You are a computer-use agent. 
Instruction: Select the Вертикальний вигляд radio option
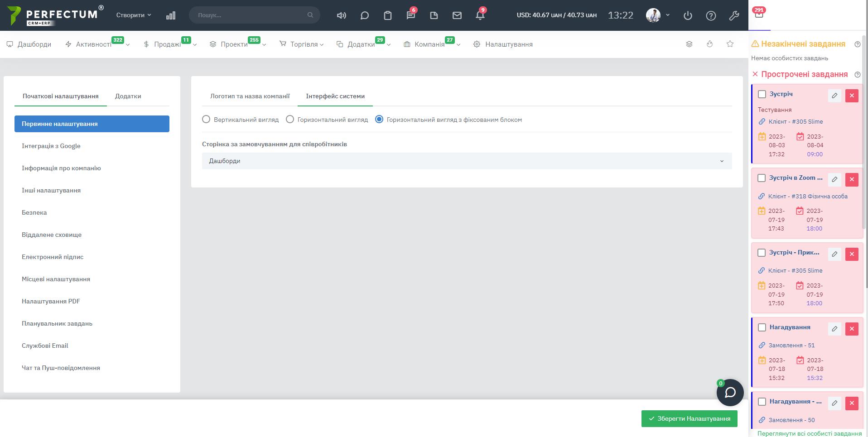(206, 120)
